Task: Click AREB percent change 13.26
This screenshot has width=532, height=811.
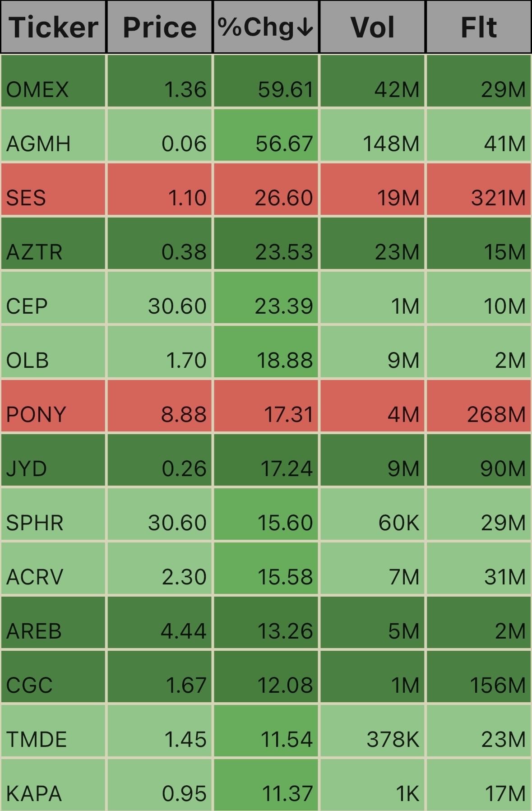Action: 266,622
